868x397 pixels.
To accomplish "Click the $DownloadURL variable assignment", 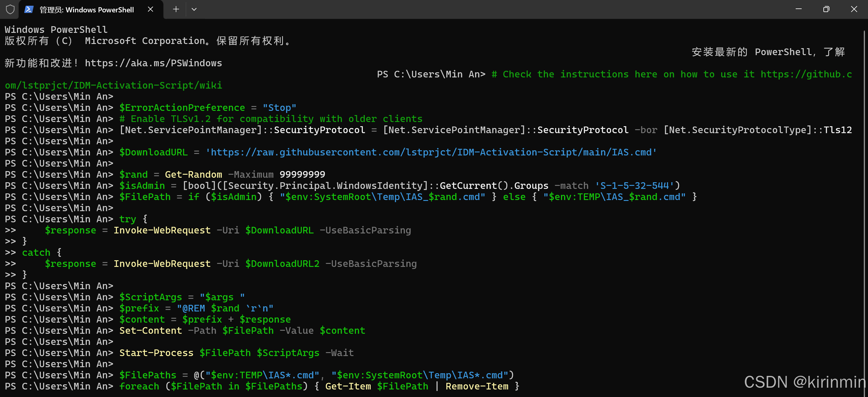I will pyautogui.click(x=153, y=152).
